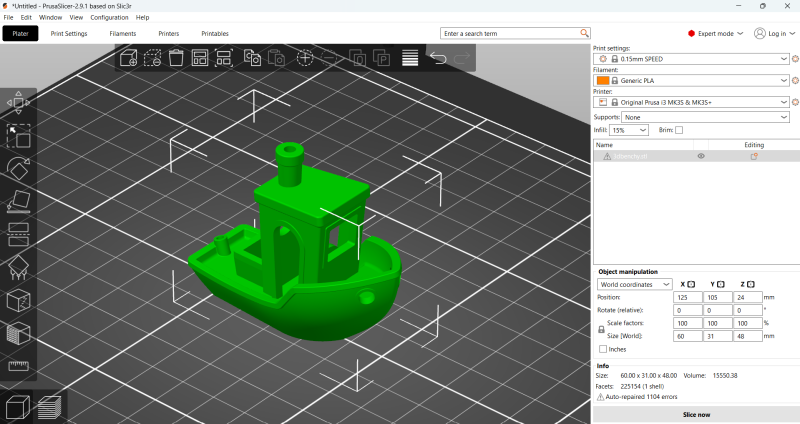This screenshot has height=424, width=800.
Task: Enable the Inches checkbox
Action: click(603, 349)
